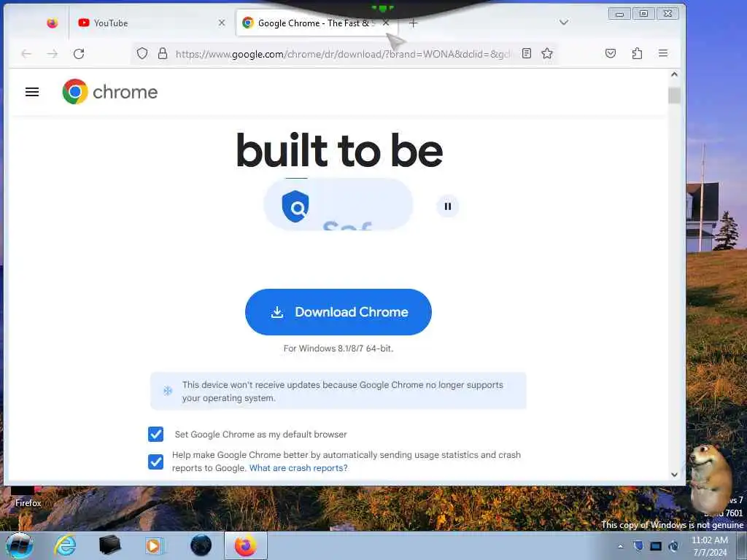Image resolution: width=747 pixels, height=560 pixels.
Task: Open What are crash reports link
Action: point(298,468)
